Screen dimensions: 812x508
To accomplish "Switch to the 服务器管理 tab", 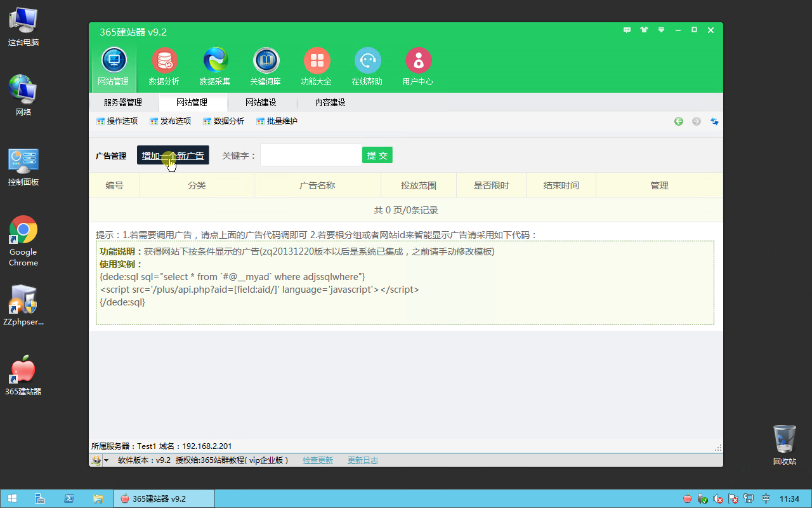I will tap(123, 102).
